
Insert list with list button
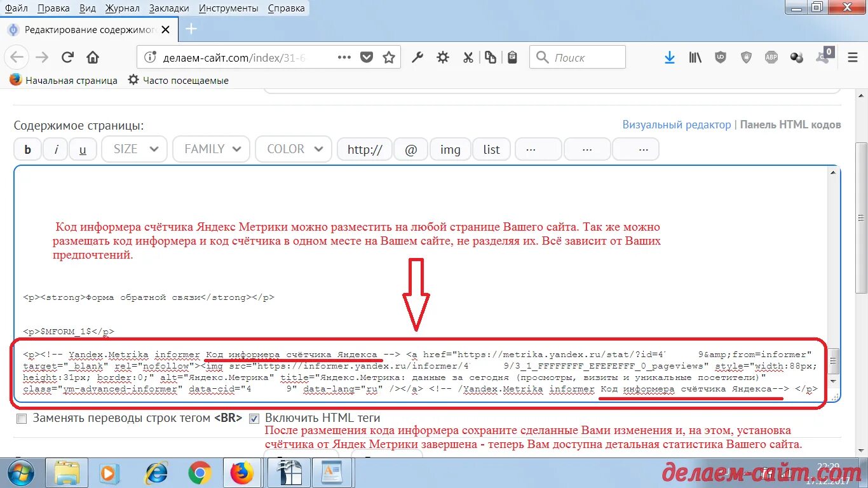[x=492, y=149]
